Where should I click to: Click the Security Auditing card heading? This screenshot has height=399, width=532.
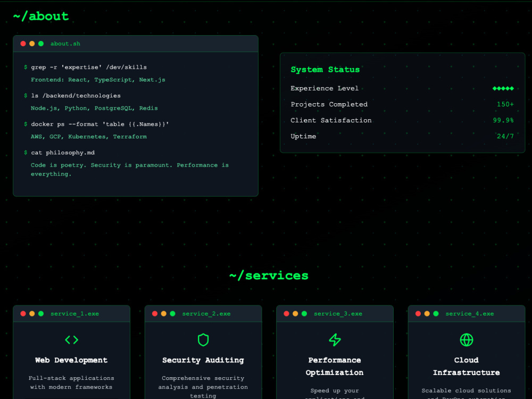[x=203, y=360]
